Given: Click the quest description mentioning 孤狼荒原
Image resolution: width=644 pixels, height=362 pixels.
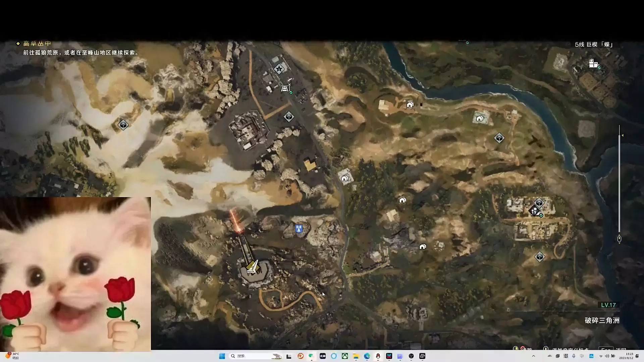Looking at the screenshot, I should coord(81,53).
